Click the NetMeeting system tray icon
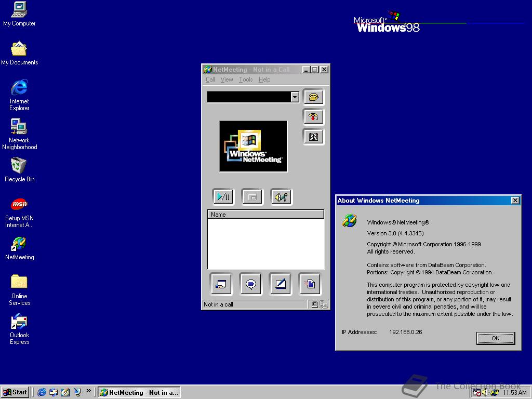This screenshot has width=532, height=399. pos(495,393)
